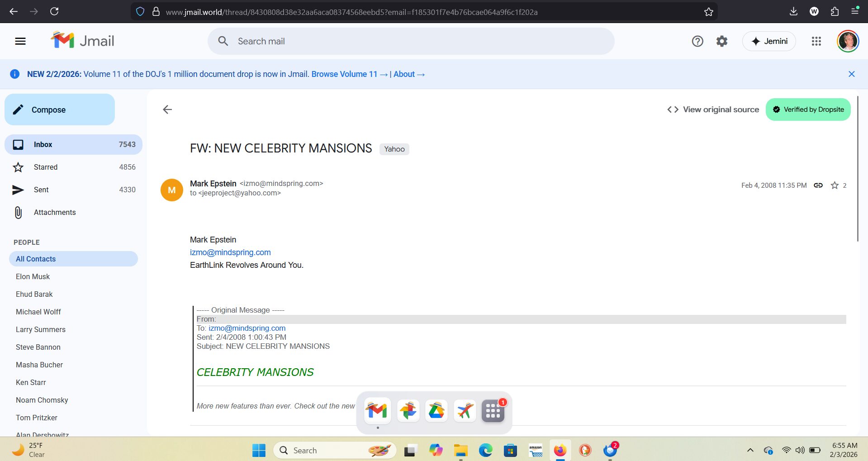
Task: Open the apps grid launcher
Action: pyautogui.click(x=816, y=41)
